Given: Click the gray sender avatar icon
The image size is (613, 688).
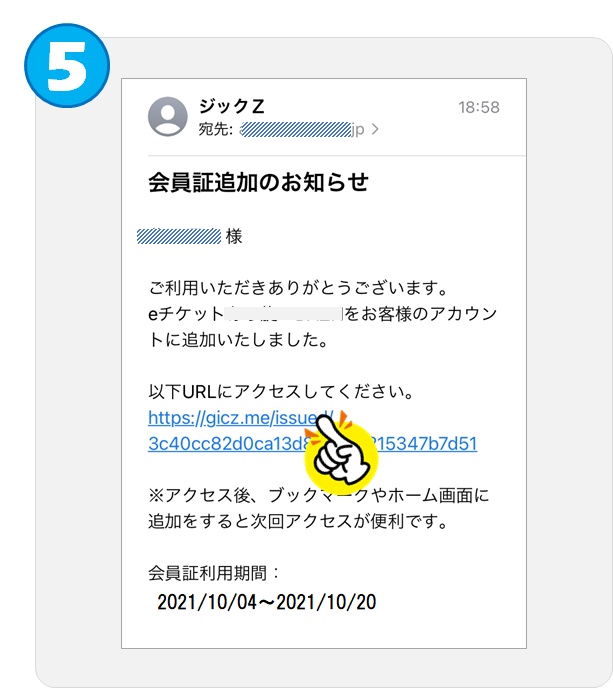Looking at the screenshot, I should coord(168,116).
